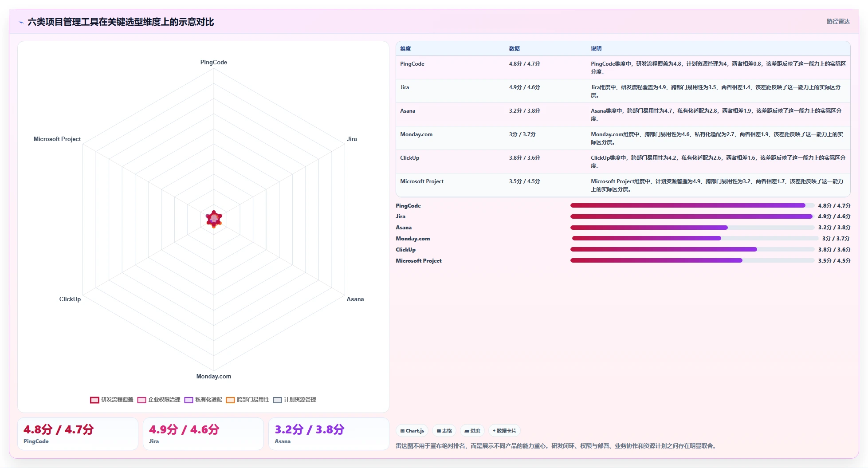Select the 进度 chip
The image size is (868, 468).
pyautogui.click(x=472, y=431)
